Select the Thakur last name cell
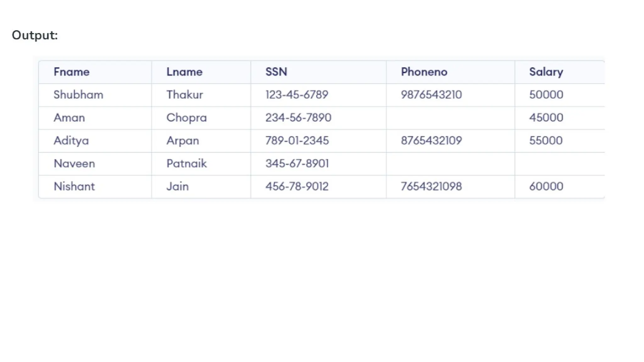 point(185,95)
